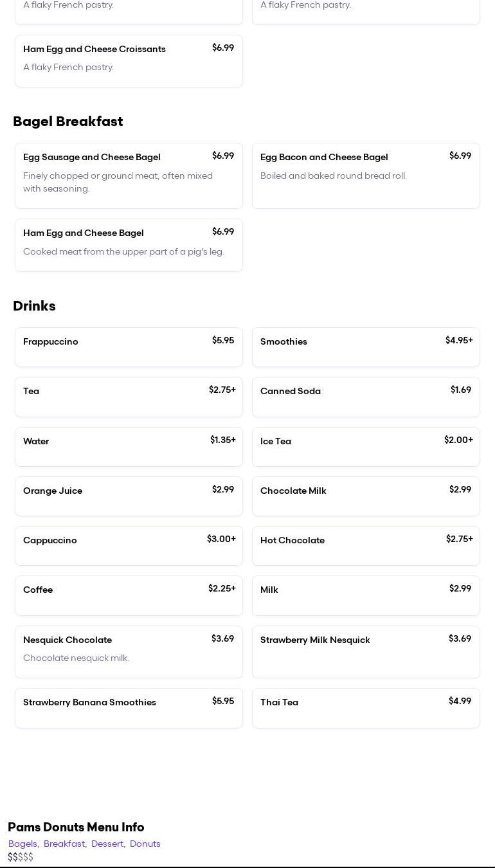Click the Donuts category link

click(x=145, y=844)
